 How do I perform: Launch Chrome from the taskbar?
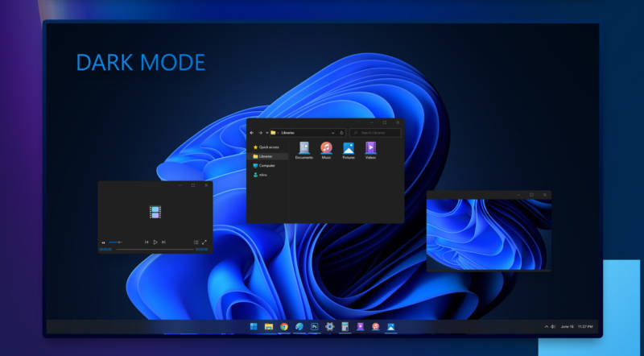click(x=284, y=326)
